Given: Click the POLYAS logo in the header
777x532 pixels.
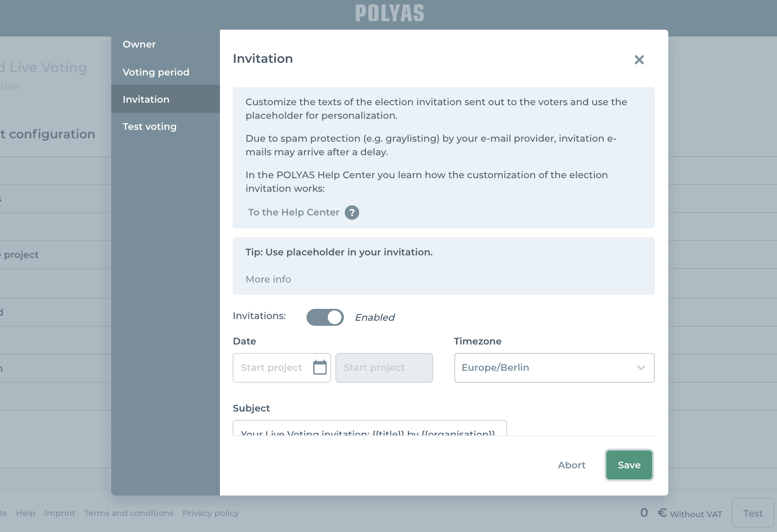Looking at the screenshot, I should coord(389,14).
